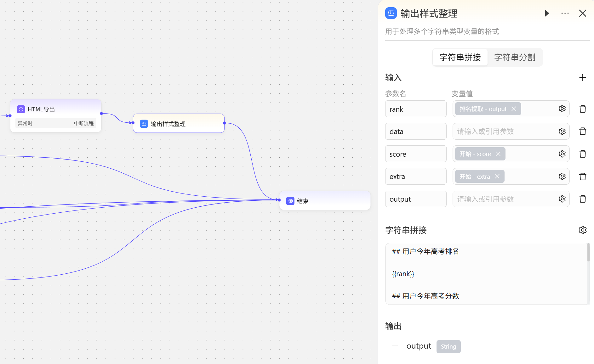
Task: Open gear settings for score variable
Action: [x=562, y=154]
